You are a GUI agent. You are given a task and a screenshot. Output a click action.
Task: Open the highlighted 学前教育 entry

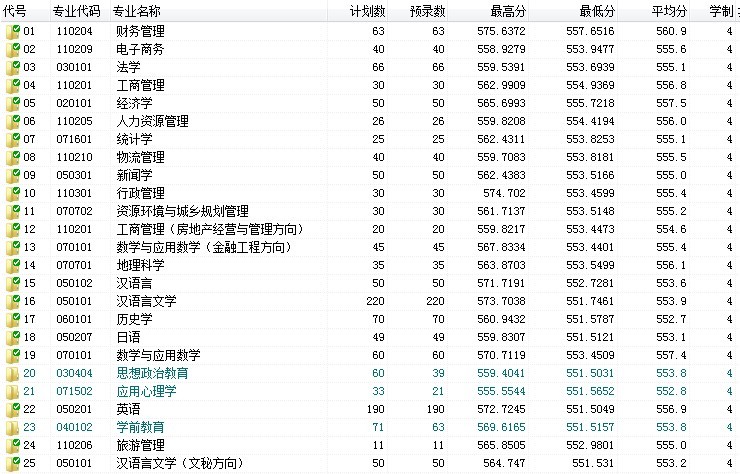coord(141,427)
